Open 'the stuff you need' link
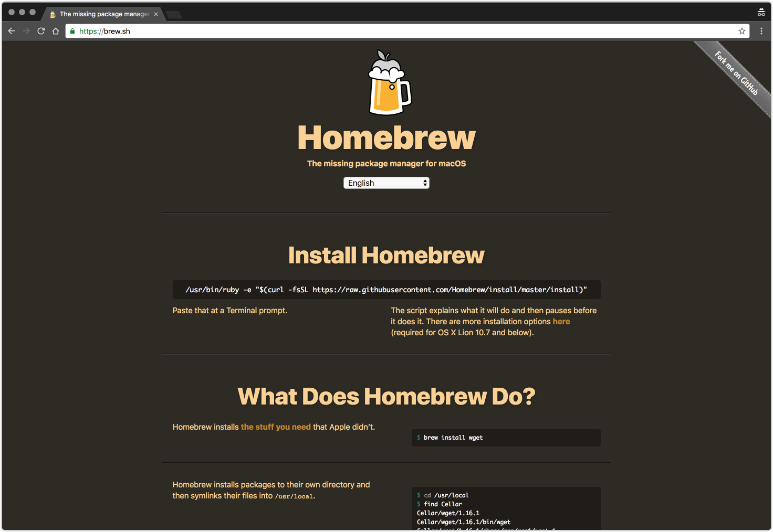The height and width of the screenshot is (532, 773). click(x=276, y=427)
